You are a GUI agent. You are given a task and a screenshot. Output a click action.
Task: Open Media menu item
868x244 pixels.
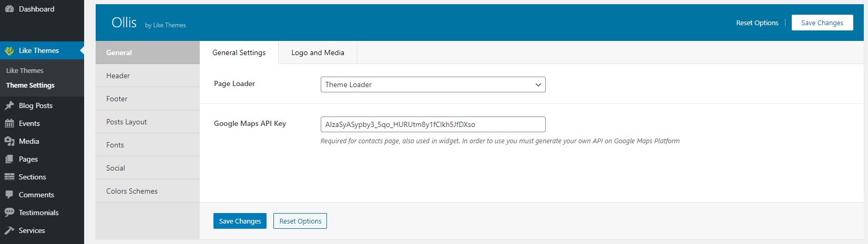click(42, 141)
